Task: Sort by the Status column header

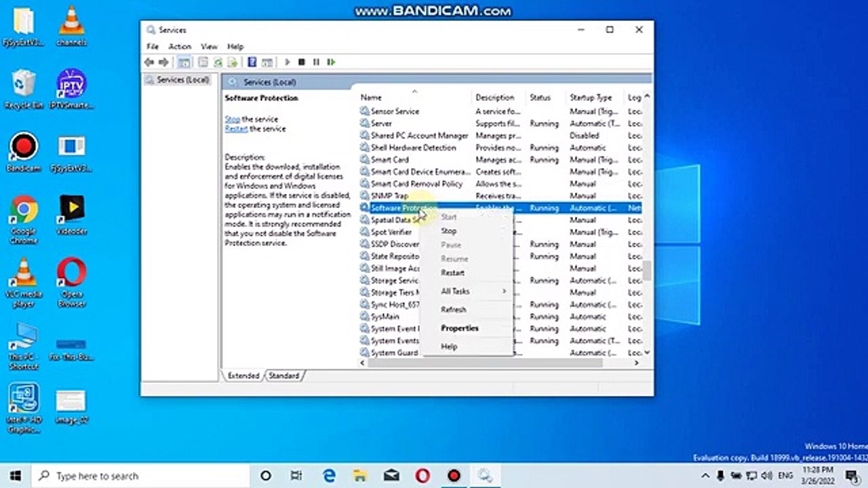Action: coord(546,98)
